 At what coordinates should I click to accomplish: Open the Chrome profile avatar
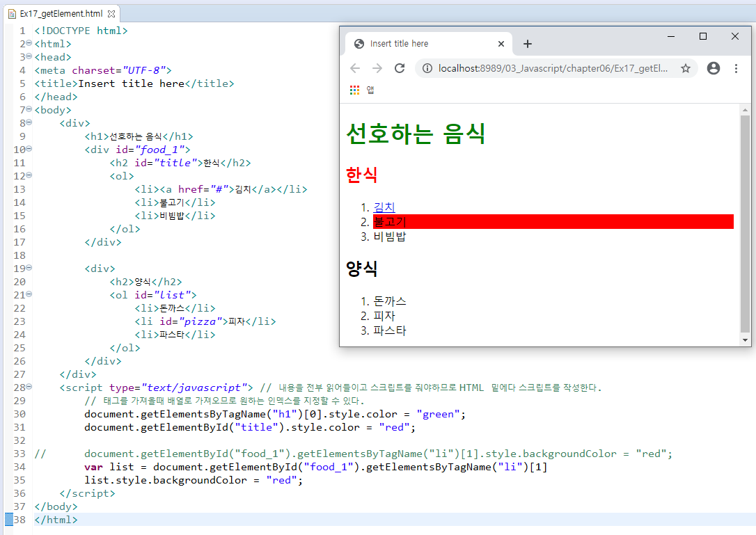(714, 68)
